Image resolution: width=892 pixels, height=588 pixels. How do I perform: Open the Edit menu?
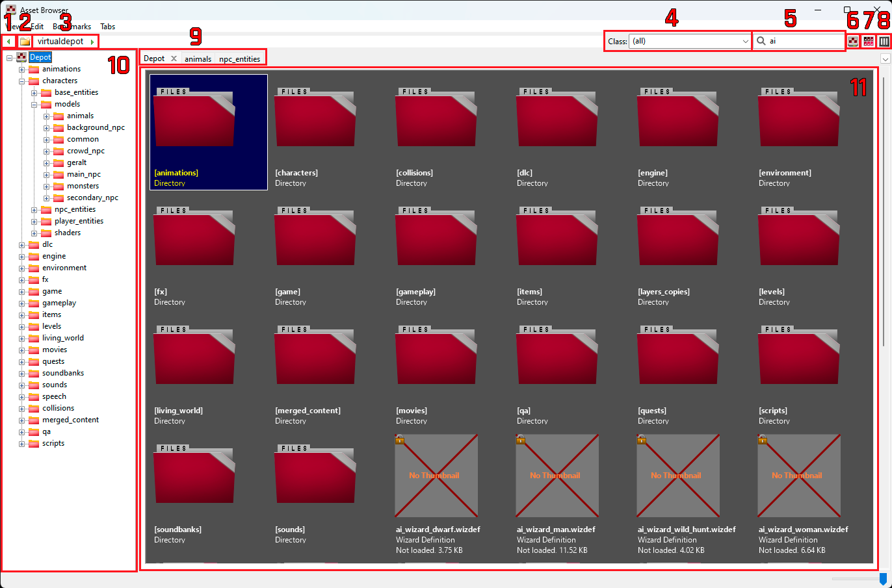tap(37, 27)
